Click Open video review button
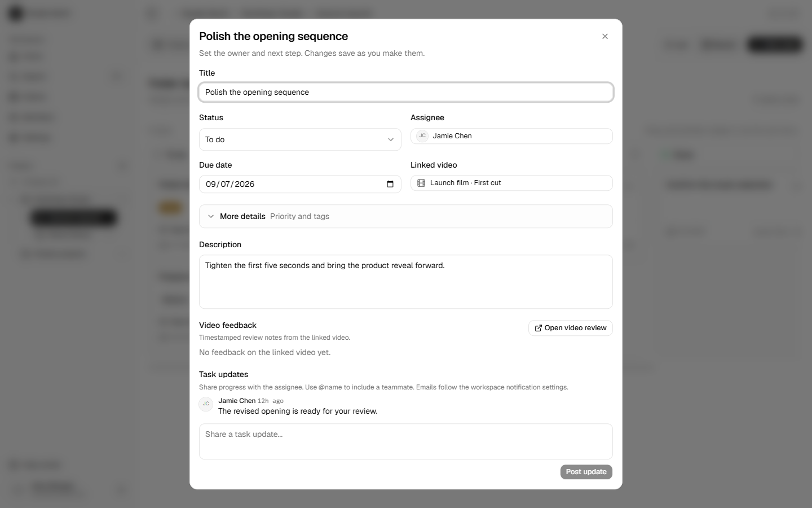Image resolution: width=812 pixels, height=508 pixels. point(571,328)
